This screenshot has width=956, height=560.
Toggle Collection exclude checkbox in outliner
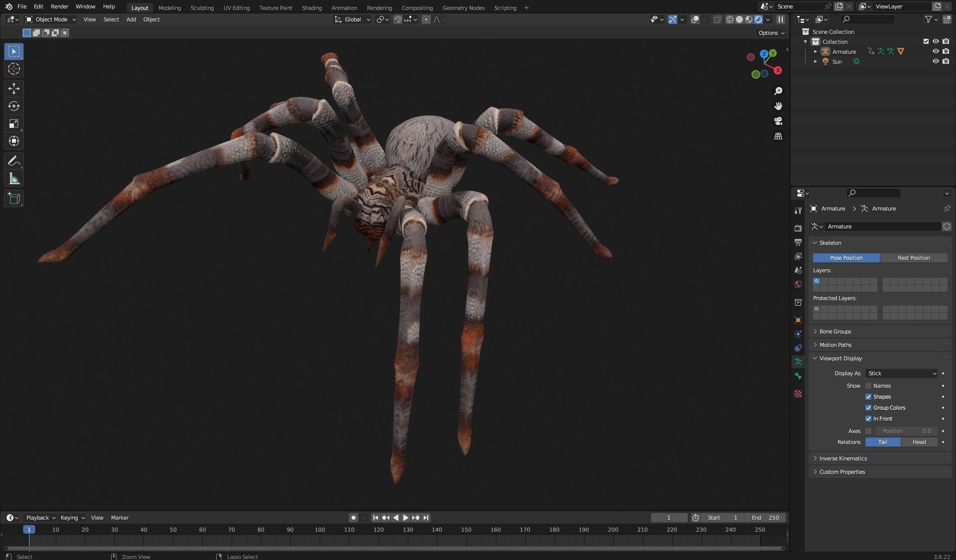[x=926, y=41]
